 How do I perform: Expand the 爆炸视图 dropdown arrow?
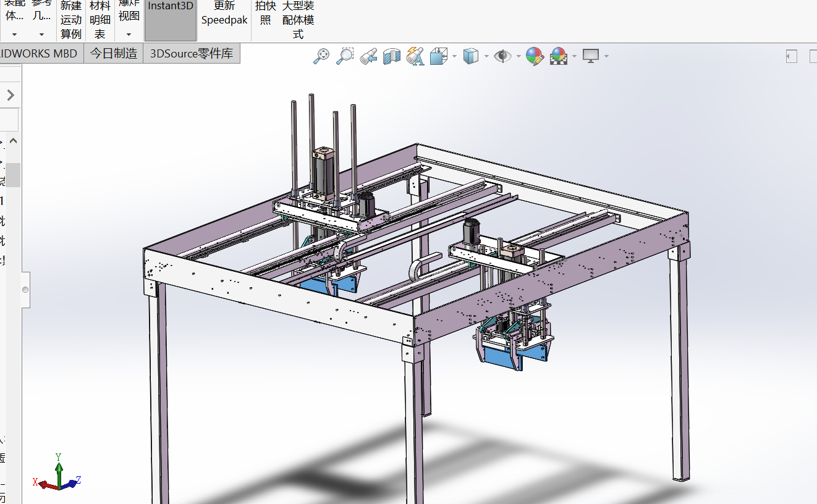[129, 35]
